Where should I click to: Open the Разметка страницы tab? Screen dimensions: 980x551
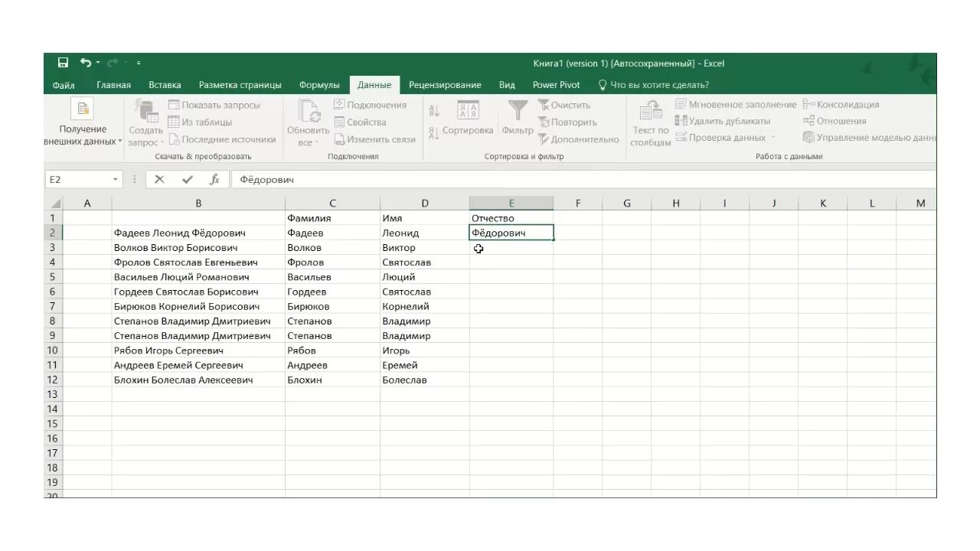pyautogui.click(x=240, y=85)
